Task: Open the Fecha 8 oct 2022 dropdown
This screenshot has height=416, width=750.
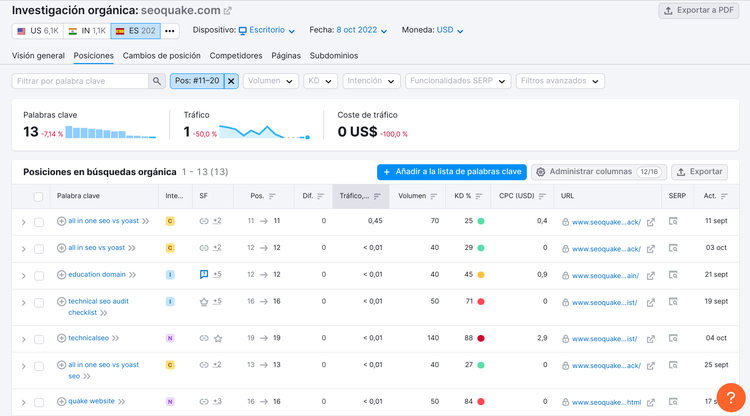Action: click(x=362, y=30)
